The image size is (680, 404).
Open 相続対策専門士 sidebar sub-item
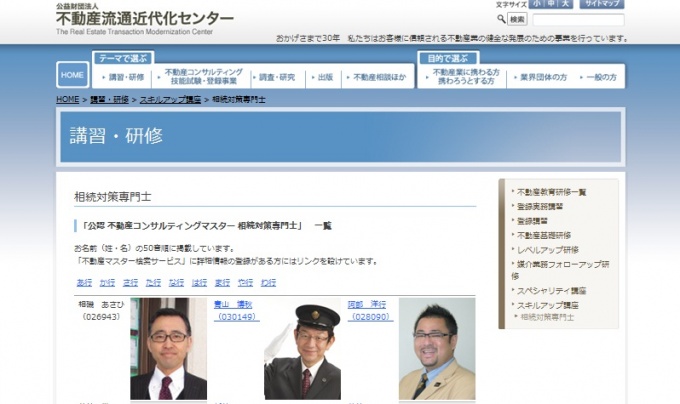pos(547,317)
